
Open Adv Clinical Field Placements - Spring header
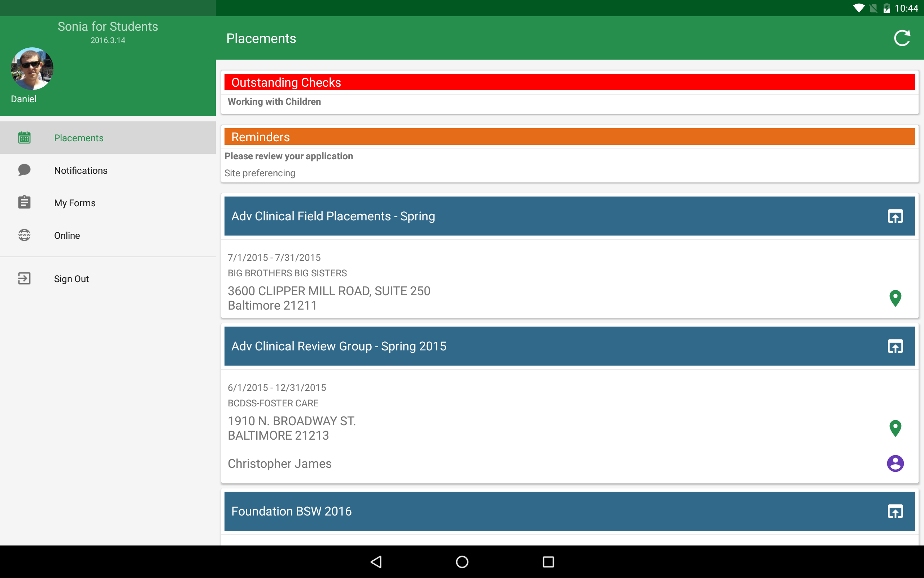click(569, 216)
